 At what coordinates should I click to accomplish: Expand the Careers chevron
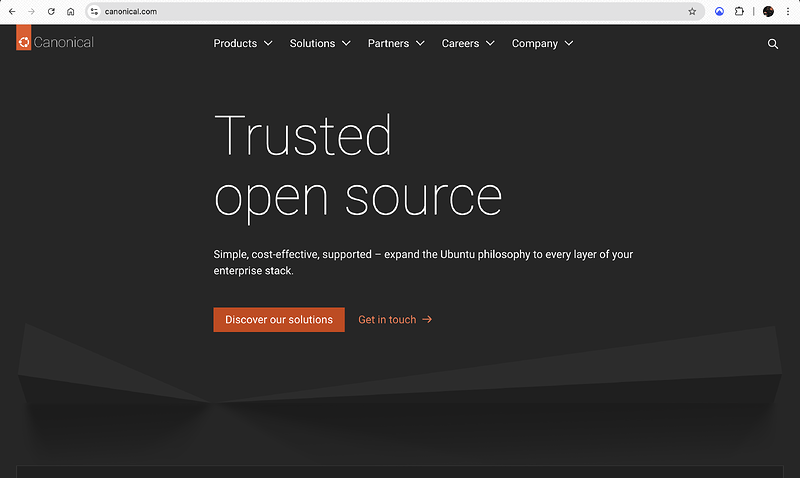click(x=490, y=43)
